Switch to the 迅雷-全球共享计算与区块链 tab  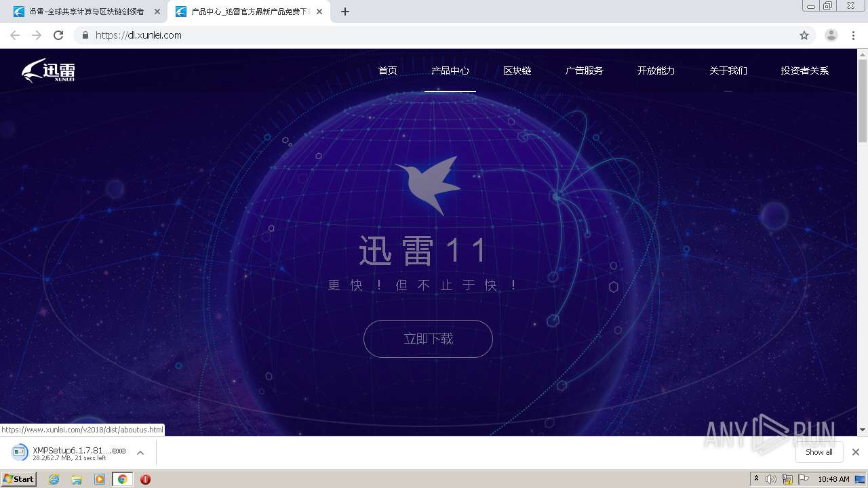pyautogui.click(x=87, y=12)
